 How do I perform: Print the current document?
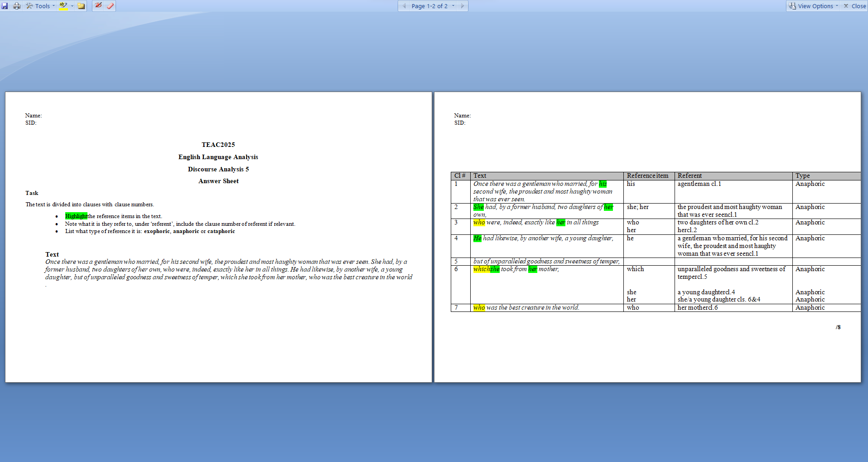point(17,6)
